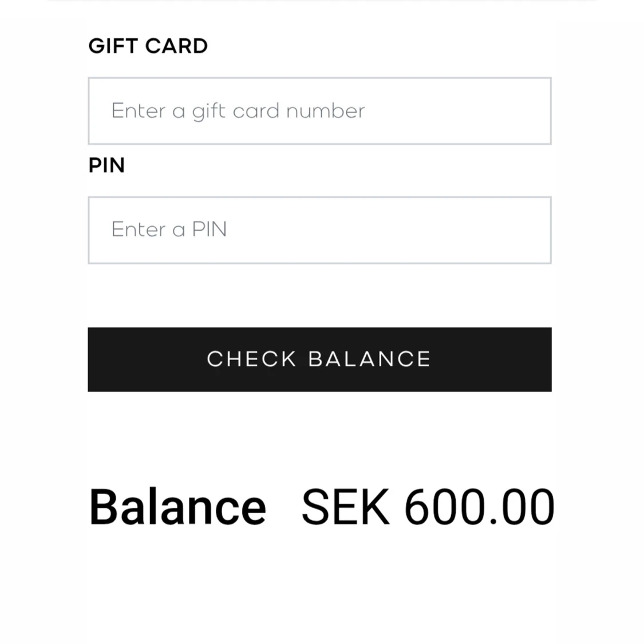Screen dimensions: 644x644
Task: Activate the PIN entry box
Action: pyautogui.click(x=319, y=230)
